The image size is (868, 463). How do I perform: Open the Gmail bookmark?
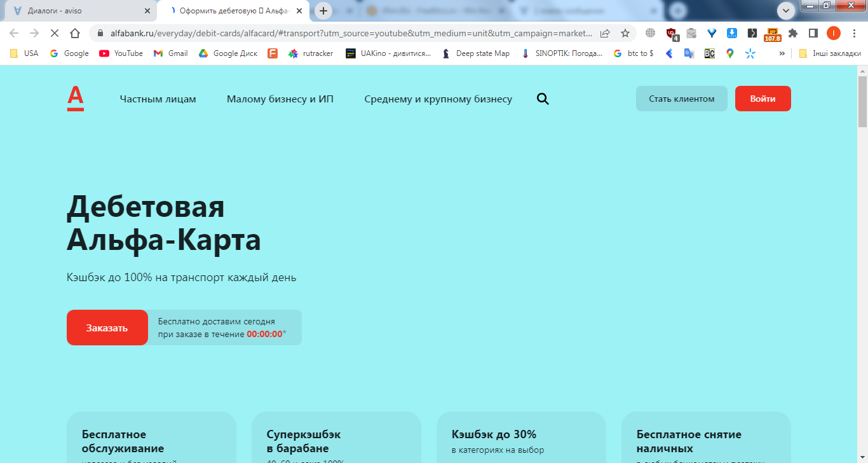(171, 53)
